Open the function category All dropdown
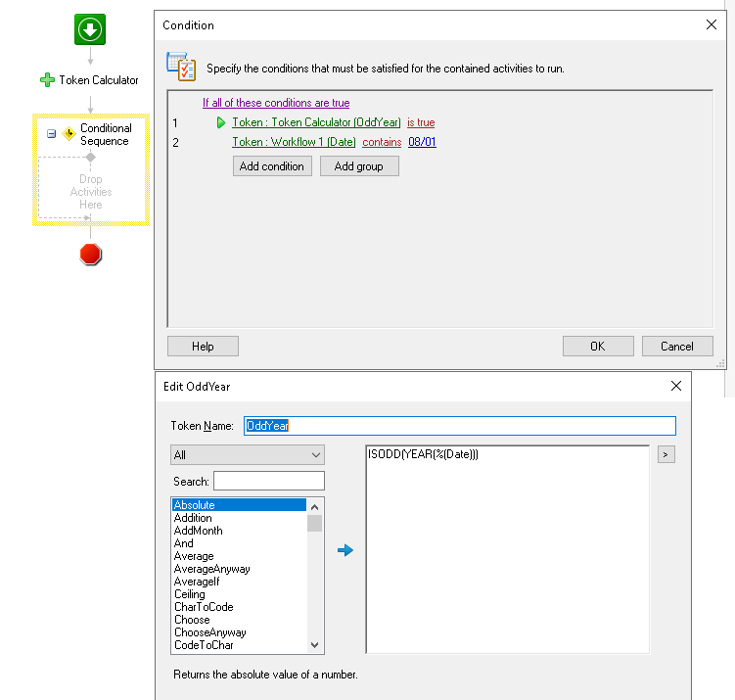The image size is (735, 700). pos(247,455)
